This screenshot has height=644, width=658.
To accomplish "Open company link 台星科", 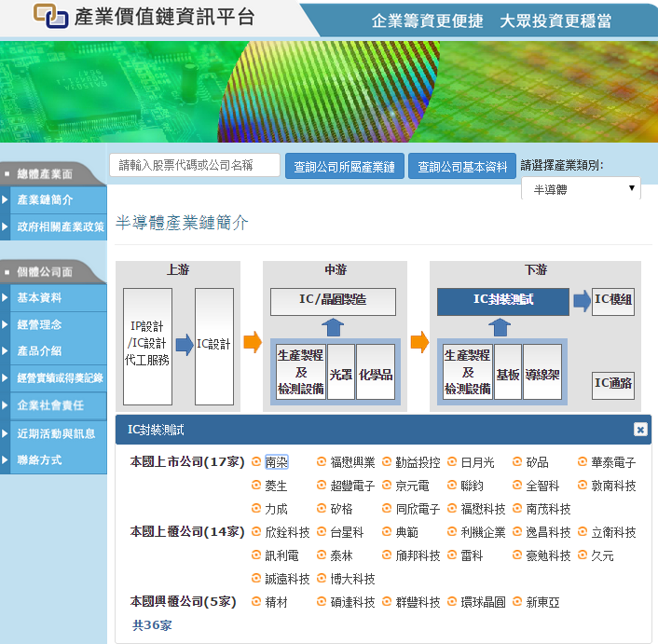I will [x=347, y=532].
